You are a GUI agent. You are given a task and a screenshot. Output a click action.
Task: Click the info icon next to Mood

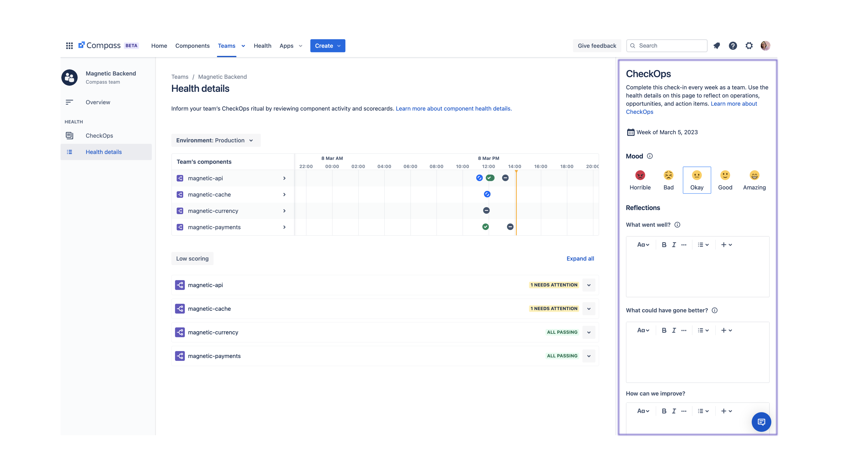click(650, 156)
